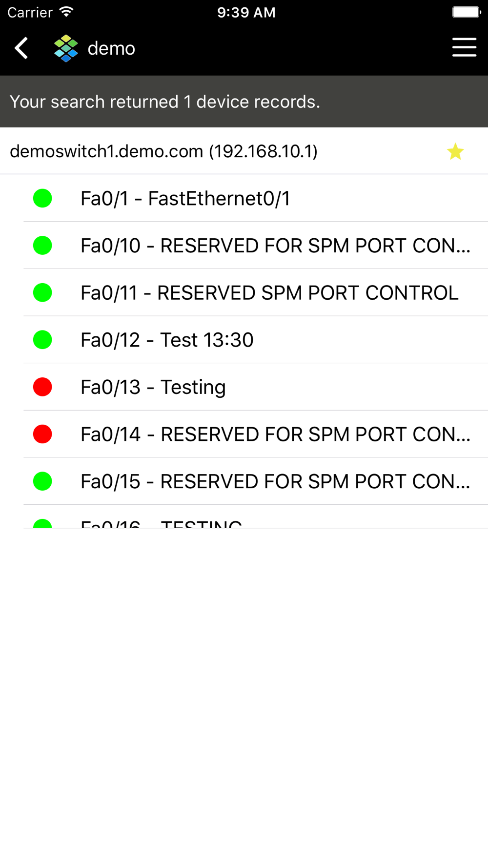Select Fa0/11 - RESERVED SPM PORT CONTROL

click(x=269, y=293)
